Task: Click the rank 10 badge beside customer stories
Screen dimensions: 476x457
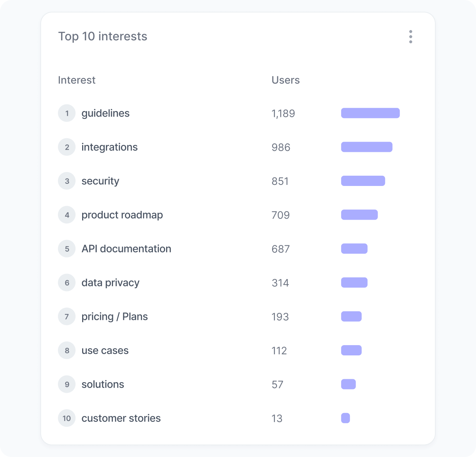Action: (67, 418)
